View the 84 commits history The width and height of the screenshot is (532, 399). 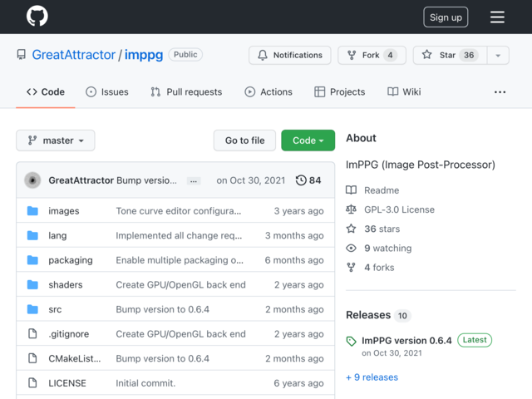tap(308, 180)
